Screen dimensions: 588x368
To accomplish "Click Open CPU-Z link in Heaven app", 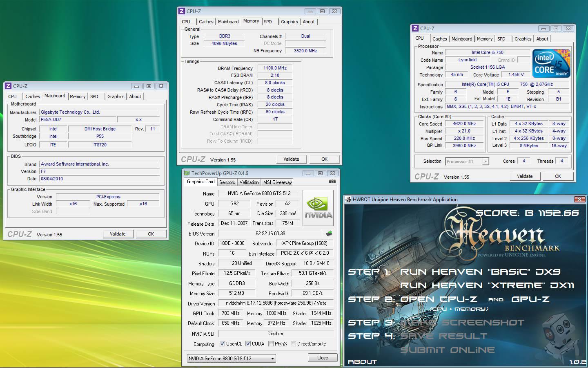I will click(x=439, y=299).
